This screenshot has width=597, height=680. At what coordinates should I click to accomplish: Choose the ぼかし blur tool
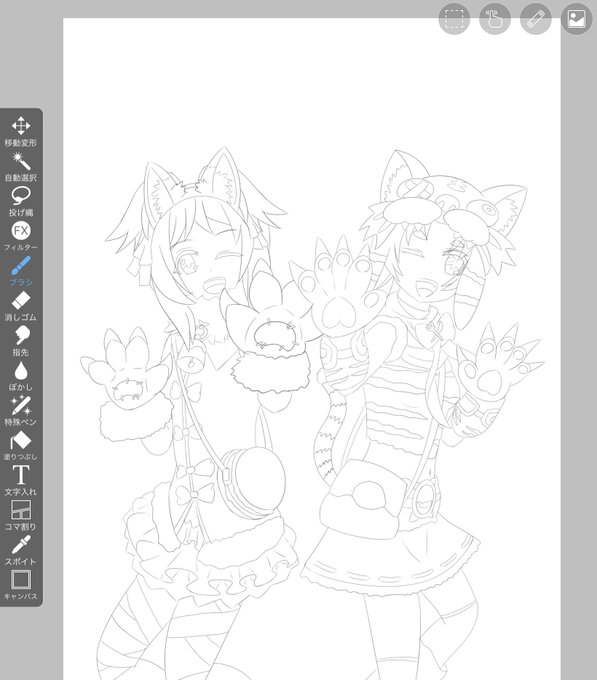coord(21,376)
